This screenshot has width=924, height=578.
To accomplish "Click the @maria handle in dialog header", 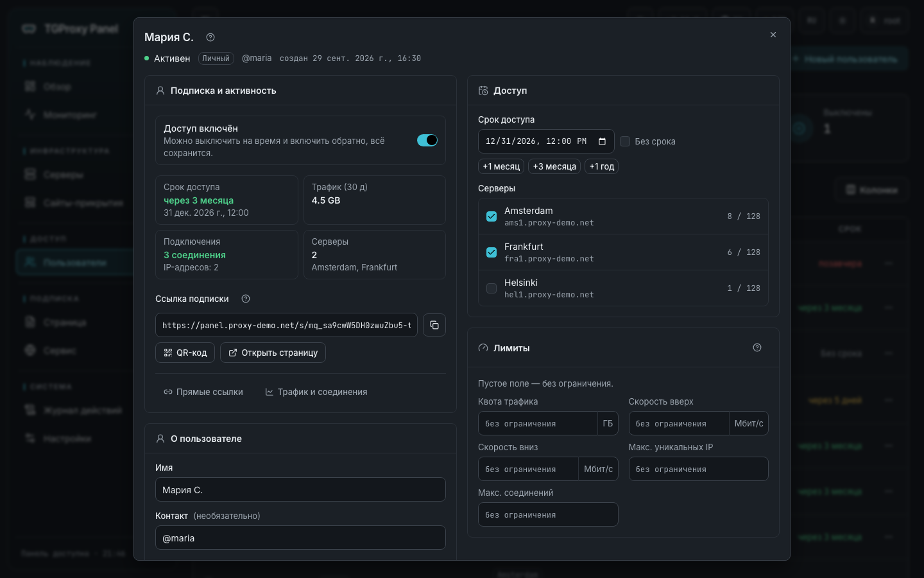I will point(257,58).
